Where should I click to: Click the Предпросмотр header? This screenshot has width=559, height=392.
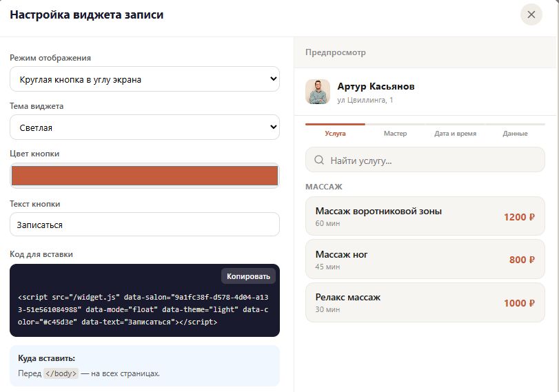(x=336, y=52)
